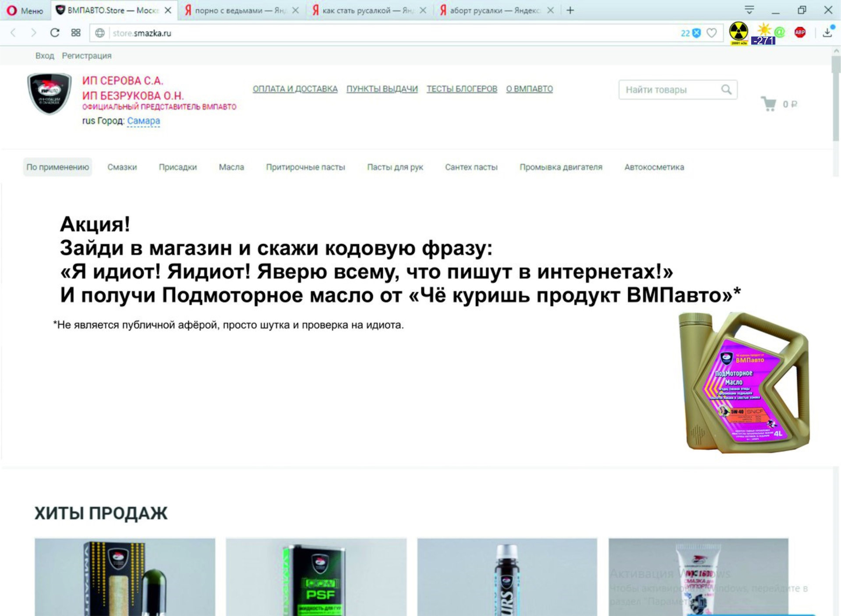Image resolution: width=841 pixels, height=616 pixels.
Task: Click the heart bookmark icon in address bar
Action: pos(712,33)
